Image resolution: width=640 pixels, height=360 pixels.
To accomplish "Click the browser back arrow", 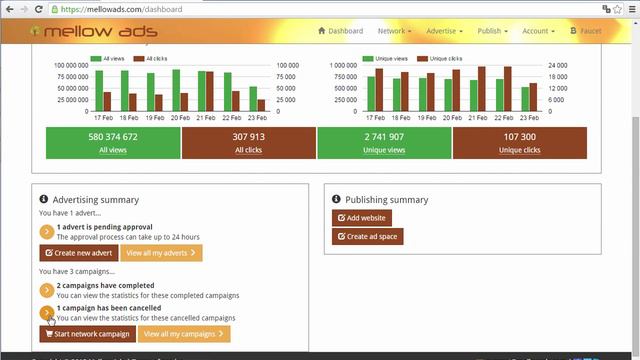I will pyautogui.click(x=10, y=9).
